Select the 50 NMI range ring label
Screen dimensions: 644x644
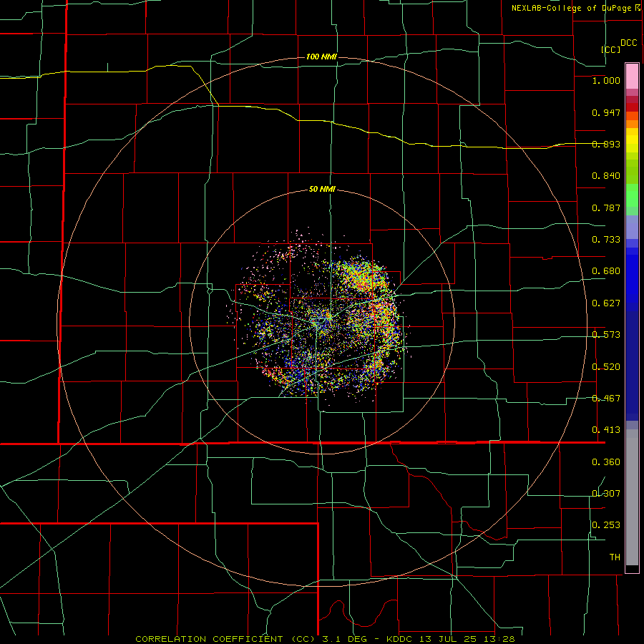click(322, 189)
